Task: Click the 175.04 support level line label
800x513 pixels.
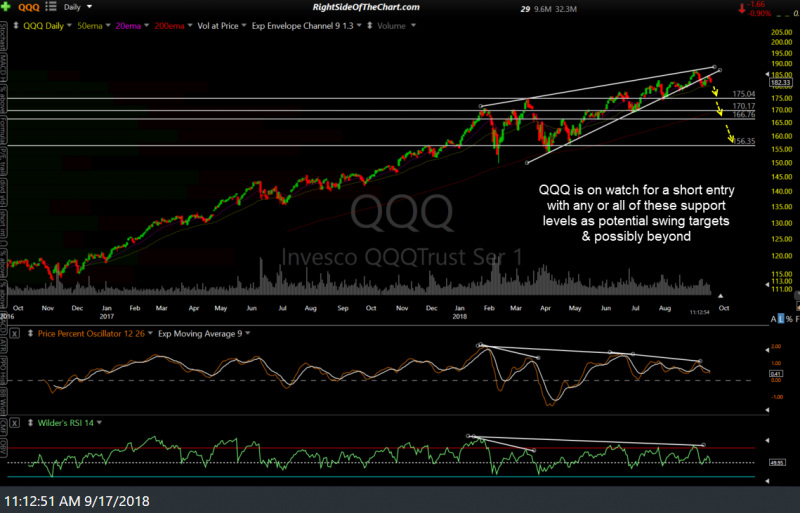Action: (x=742, y=93)
